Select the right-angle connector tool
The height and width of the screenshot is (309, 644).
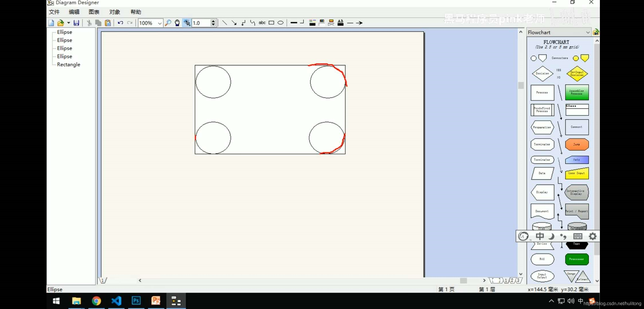pyautogui.click(x=244, y=23)
